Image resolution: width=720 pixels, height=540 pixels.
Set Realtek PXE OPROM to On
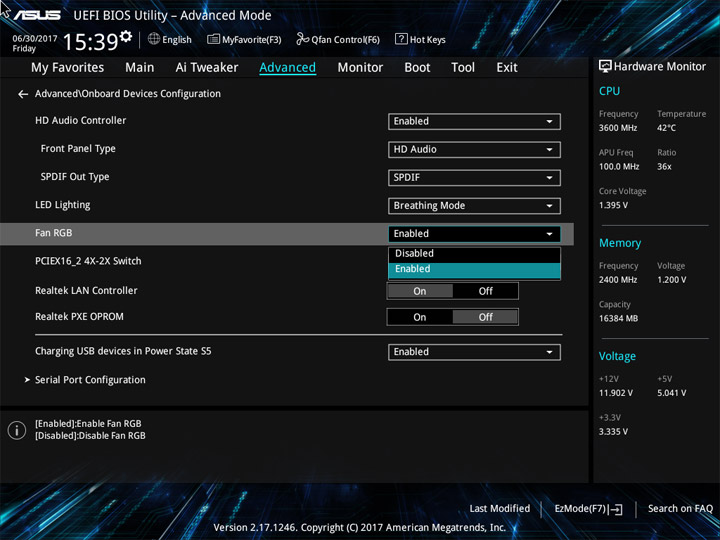pyautogui.click(x=420, y=317)
